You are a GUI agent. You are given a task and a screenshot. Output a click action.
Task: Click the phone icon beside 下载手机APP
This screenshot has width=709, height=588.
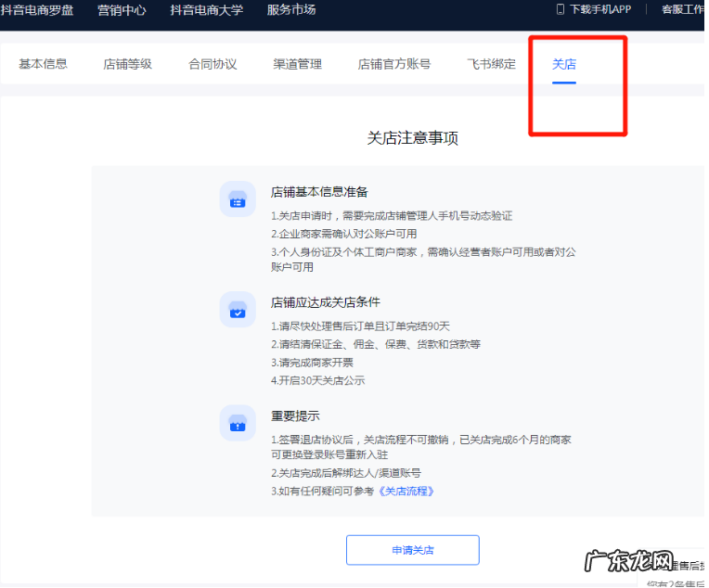[x=561, y=9]
